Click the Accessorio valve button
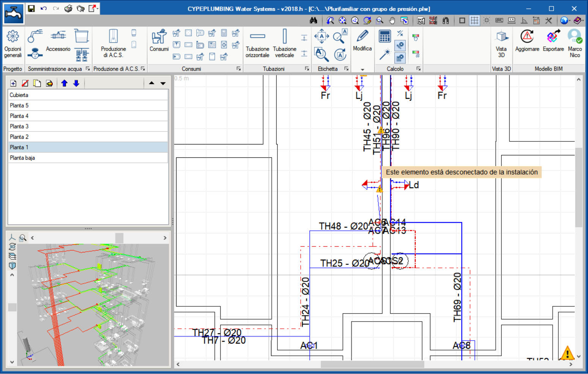Image resolution: width=588 pixels, height=374 pixels. coord(58,41)
